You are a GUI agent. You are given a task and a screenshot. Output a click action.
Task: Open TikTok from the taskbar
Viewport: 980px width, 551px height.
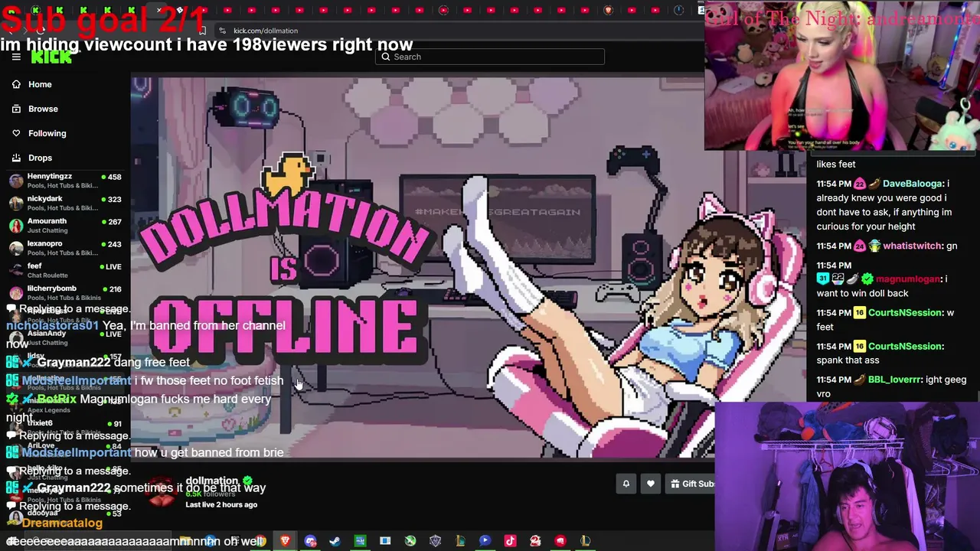point(510,541)
